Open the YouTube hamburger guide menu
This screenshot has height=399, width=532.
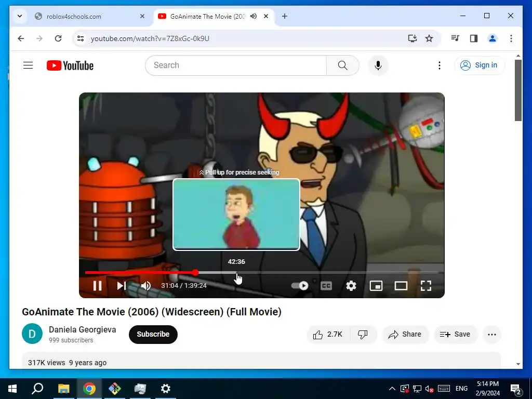coord(28,65)
